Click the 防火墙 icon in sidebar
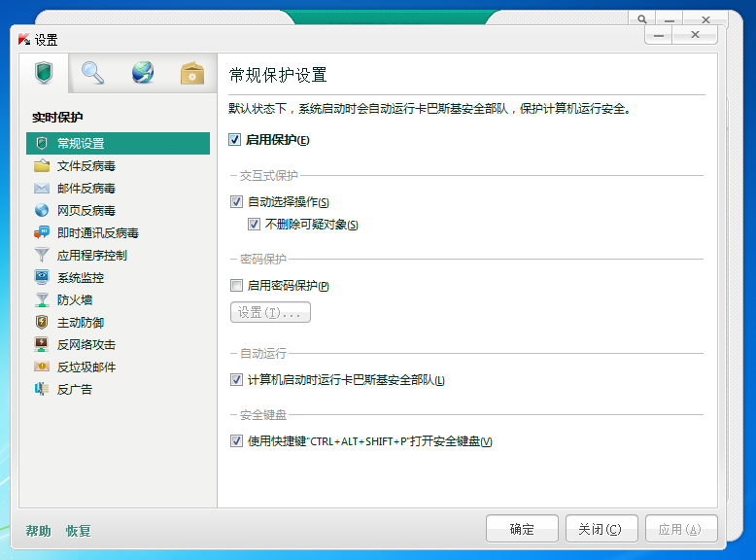756x560 pixels. coord(42,299)
